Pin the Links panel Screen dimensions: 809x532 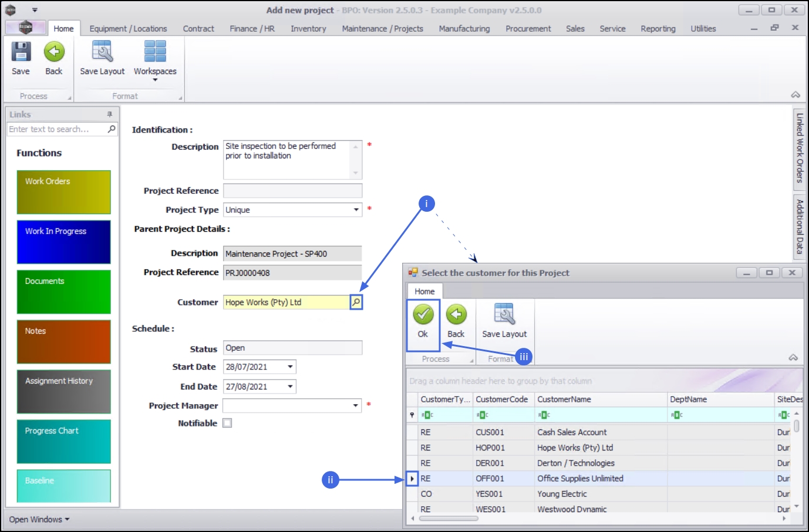click(x=110, y=114)
